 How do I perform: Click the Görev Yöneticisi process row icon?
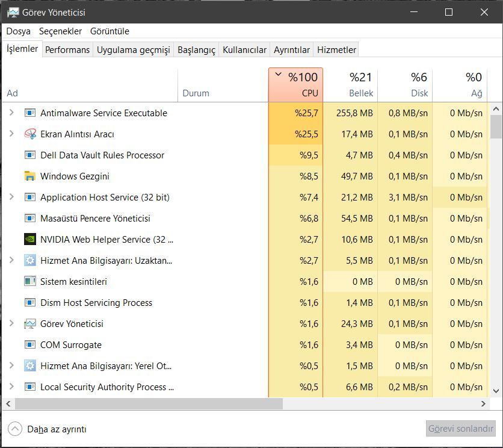pos(30,324)
